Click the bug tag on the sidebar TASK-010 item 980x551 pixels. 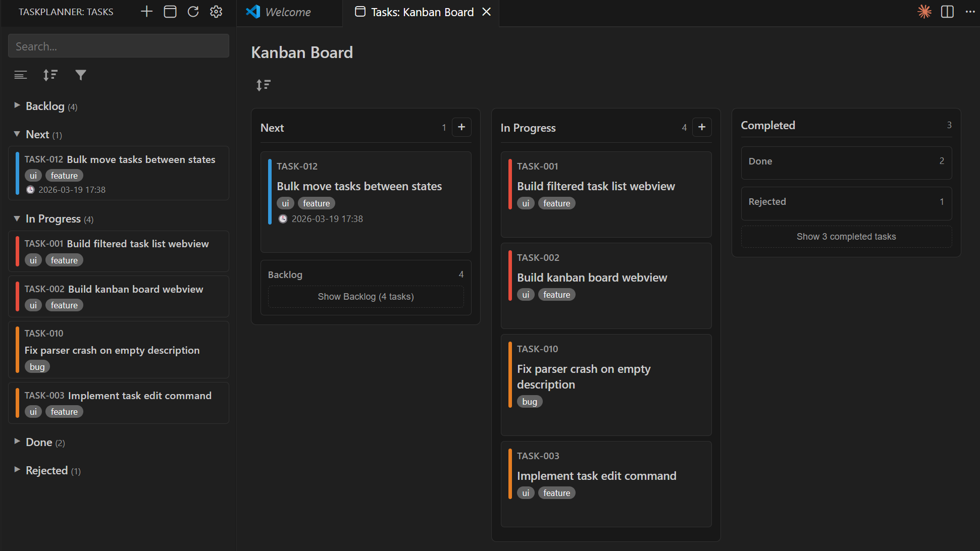tap(37, 367)
